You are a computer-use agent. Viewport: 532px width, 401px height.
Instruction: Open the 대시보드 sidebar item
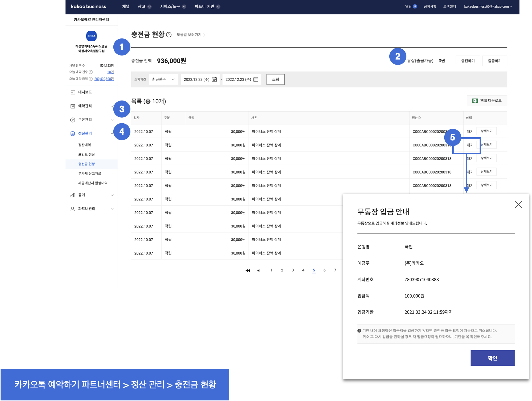coord(85,92)
